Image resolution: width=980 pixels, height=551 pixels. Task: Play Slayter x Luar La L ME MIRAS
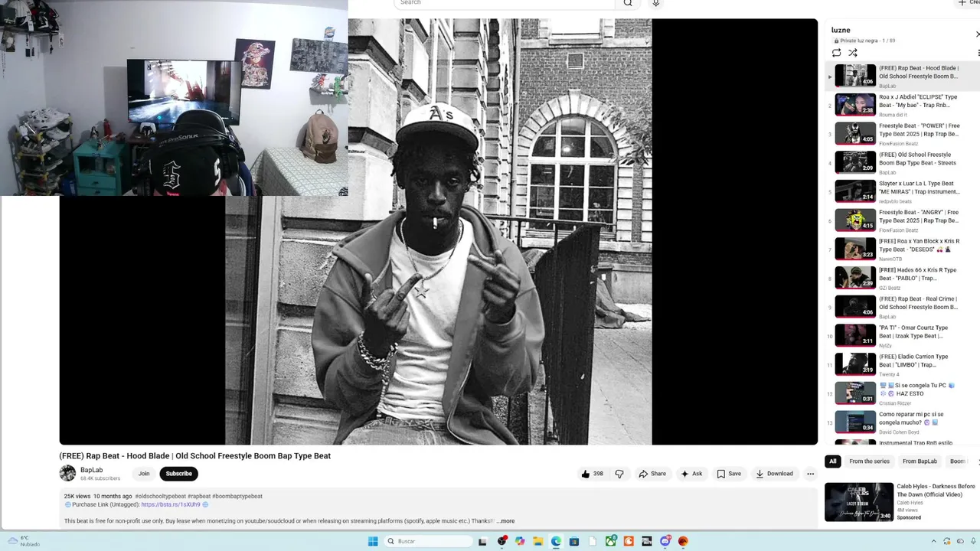pos(902,191)
